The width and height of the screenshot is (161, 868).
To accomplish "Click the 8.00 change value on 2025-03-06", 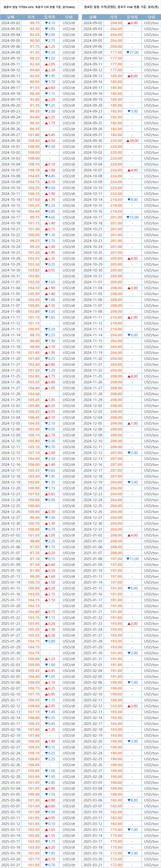I will pos(134,800).
